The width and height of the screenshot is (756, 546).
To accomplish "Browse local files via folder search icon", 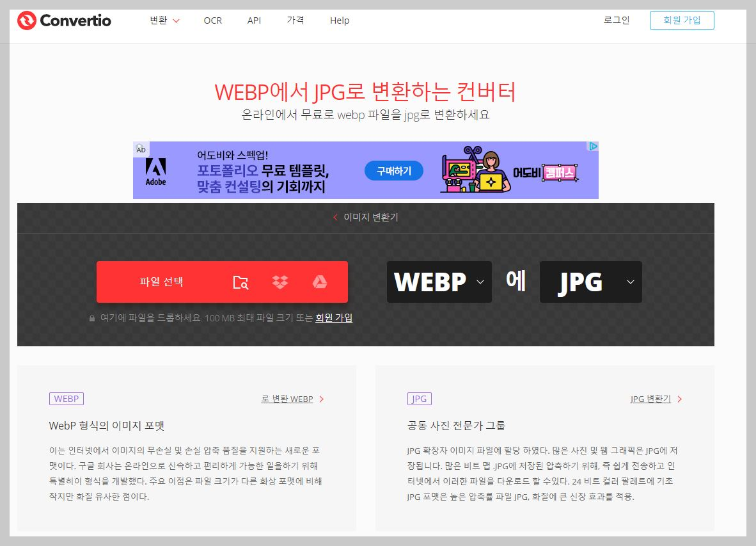I will click(240, 282).
